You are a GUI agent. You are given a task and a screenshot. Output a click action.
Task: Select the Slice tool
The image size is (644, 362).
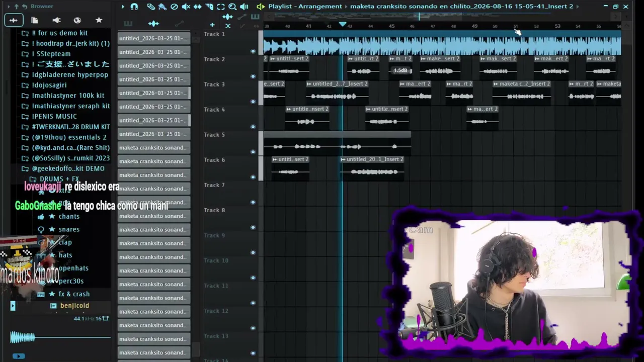[209, 7]
